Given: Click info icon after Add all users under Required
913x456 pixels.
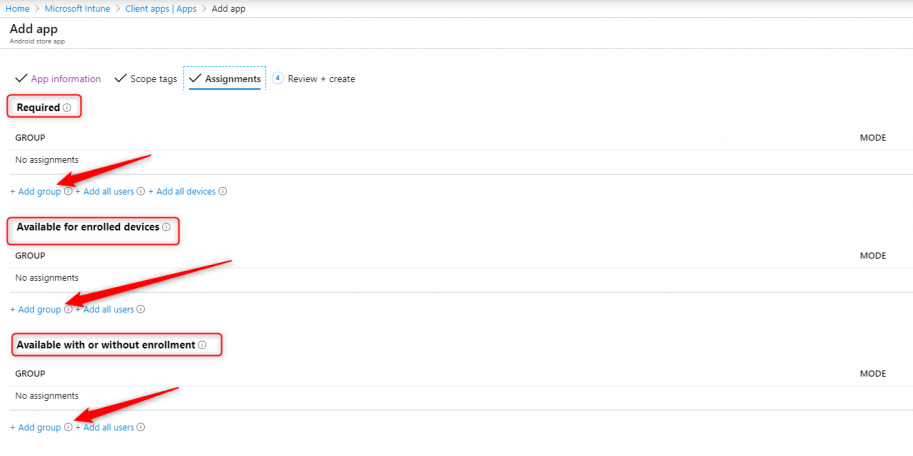Looking at the screenshot, I should pos(141,191).
